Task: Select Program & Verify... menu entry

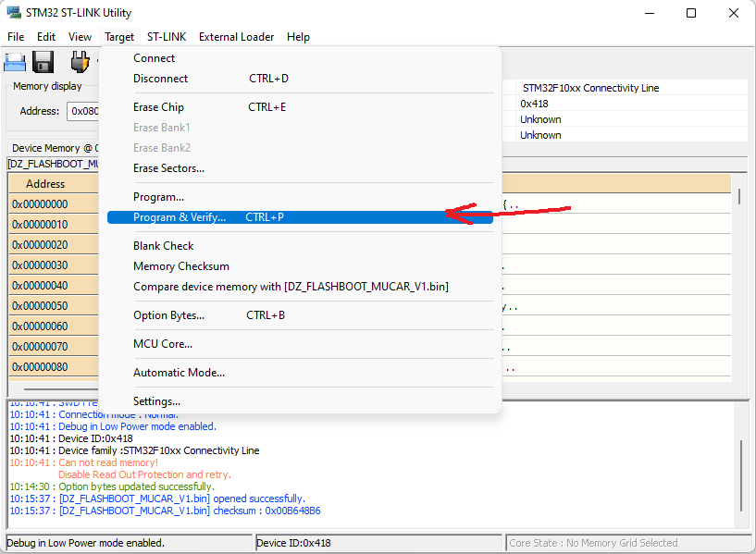Action: pos(300,217)
